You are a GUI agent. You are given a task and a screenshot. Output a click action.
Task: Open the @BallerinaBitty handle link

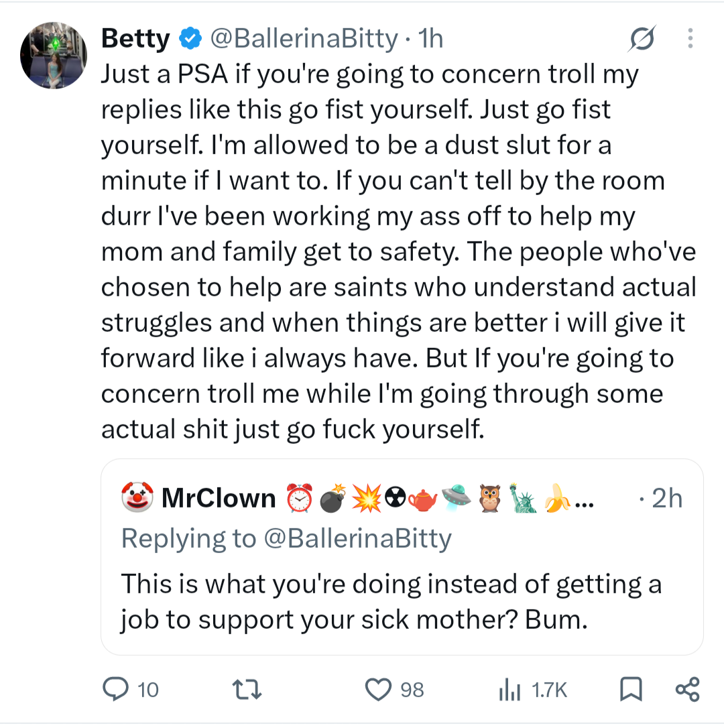click(304, 38)
